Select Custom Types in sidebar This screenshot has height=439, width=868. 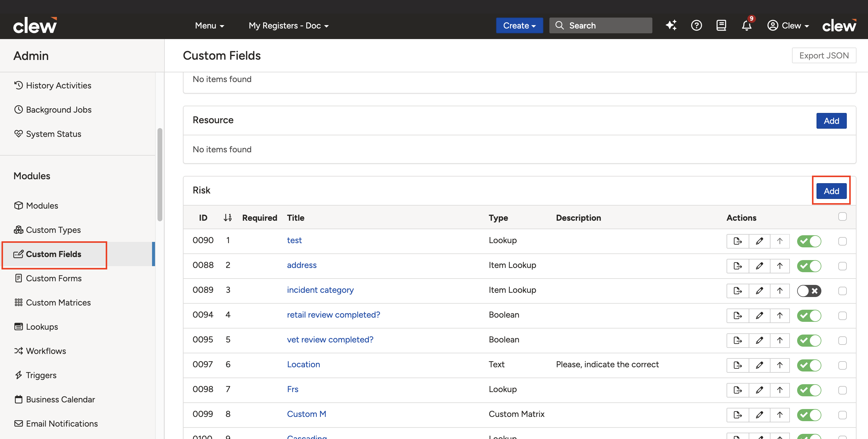[47, 230]
